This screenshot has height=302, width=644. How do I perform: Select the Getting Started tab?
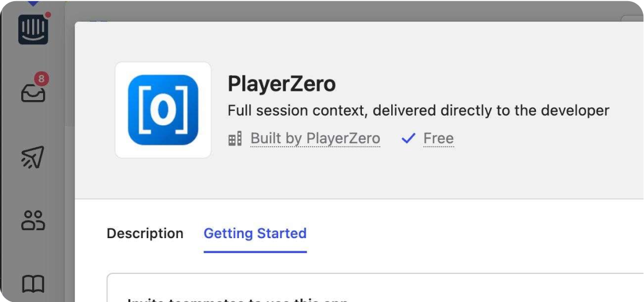coord(255,234)
